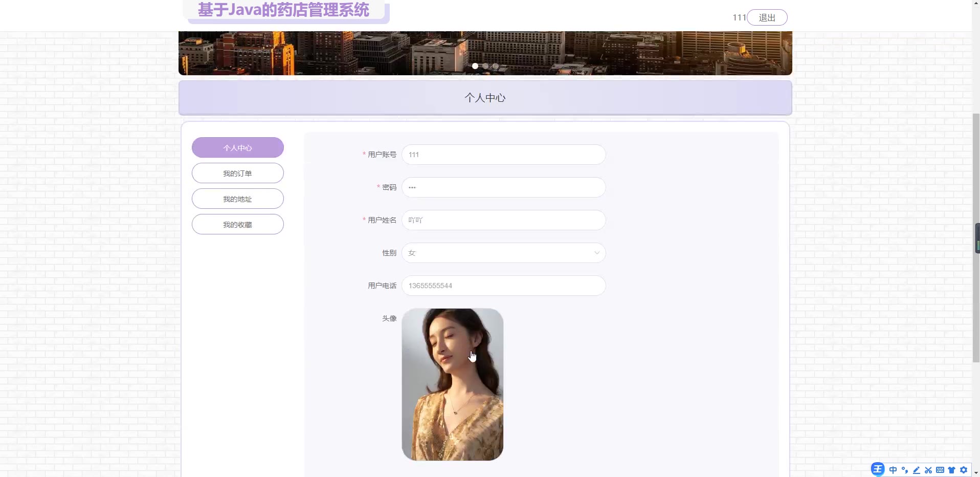Click the 用户电话 phone number field
Screen dimensions: 980x477
pos(503,286)
